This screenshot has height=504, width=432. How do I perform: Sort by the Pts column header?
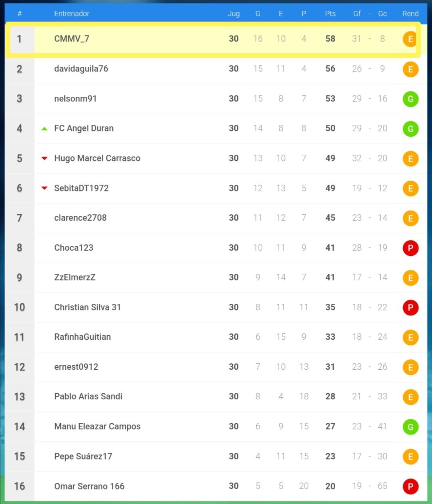(x=330, y=14)
